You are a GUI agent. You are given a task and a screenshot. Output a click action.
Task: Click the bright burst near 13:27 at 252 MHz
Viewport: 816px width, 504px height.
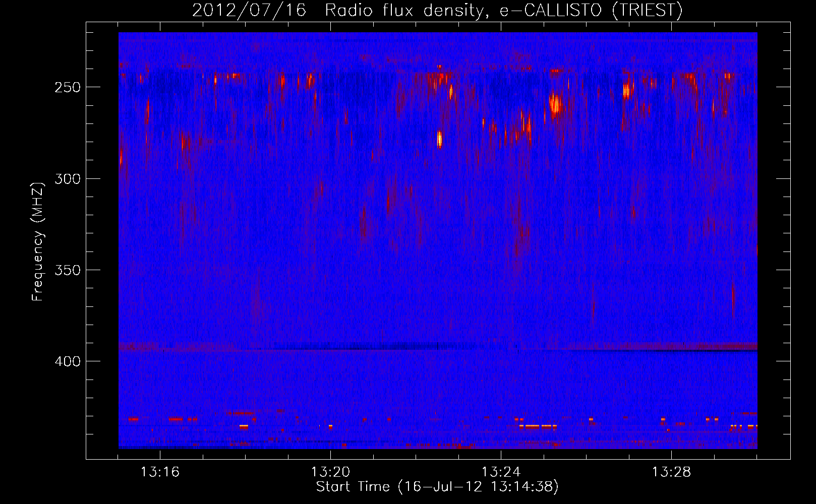(627, 91)
